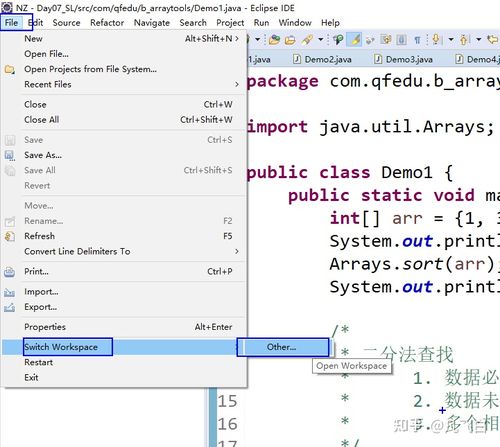Choose Save As... in File menu
Image resolution: width=500 pixels, height=447 pixels.
124,155
